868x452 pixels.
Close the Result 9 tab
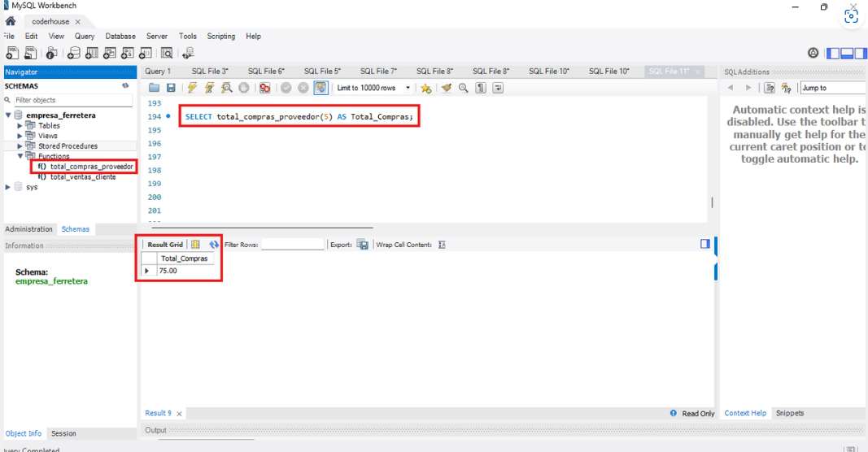coord(179,414)
